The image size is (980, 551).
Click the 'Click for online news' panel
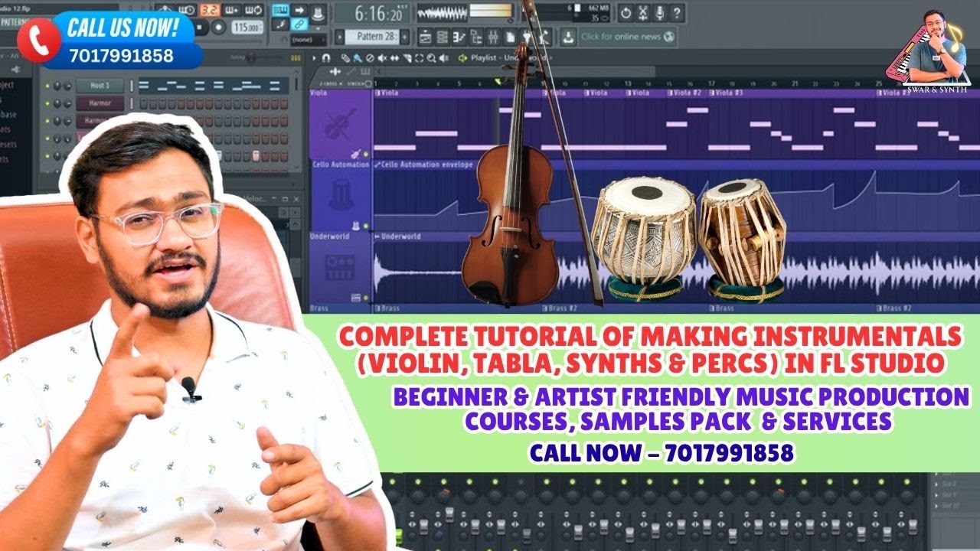coord(628,37)
